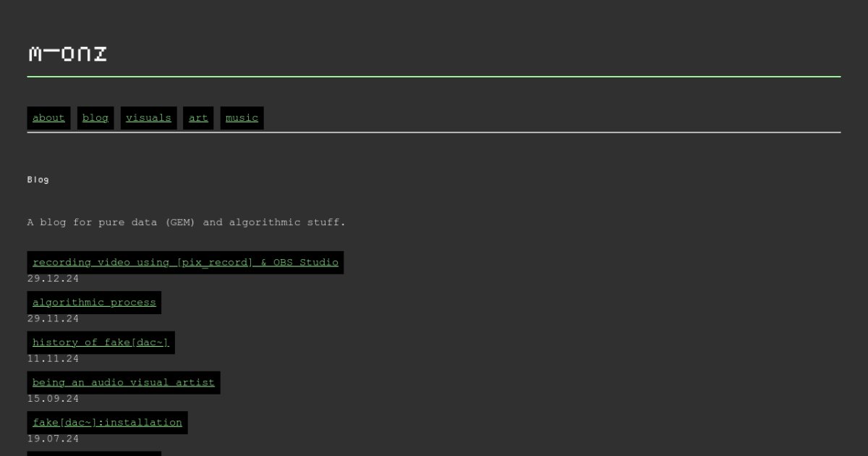The image size is (868, 456).
Task: Click the 29.11.24 post date
Action: pos(53,318)
